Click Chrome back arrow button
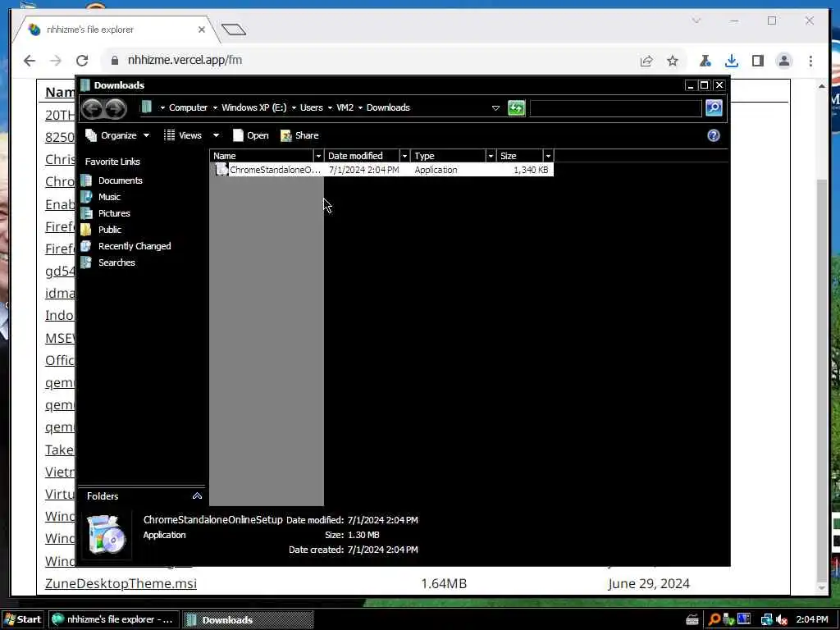The image size is (840, 630). coord(30,61)
